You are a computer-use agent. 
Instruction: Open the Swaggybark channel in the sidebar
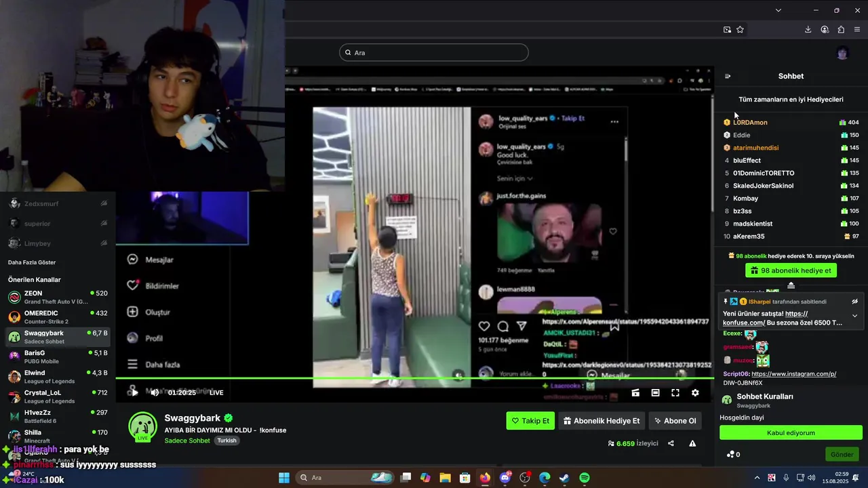[58, 337]
